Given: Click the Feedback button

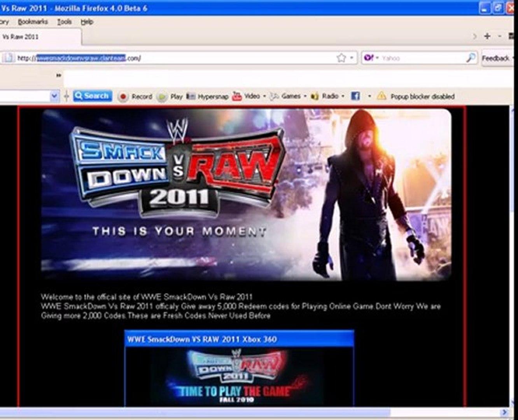Looking at the screenshot, I should click(497, 58).
